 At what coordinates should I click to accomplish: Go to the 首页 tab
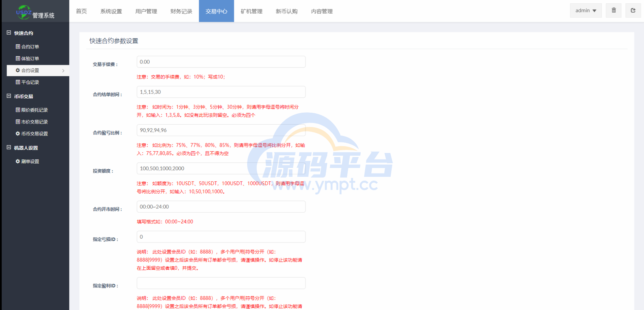(81, 11)
